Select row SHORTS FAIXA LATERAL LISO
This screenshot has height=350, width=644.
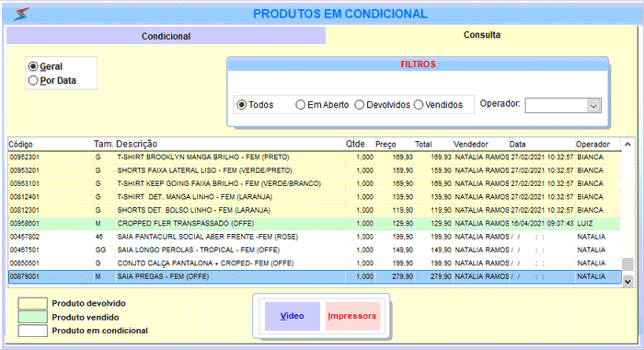point(315,170)
